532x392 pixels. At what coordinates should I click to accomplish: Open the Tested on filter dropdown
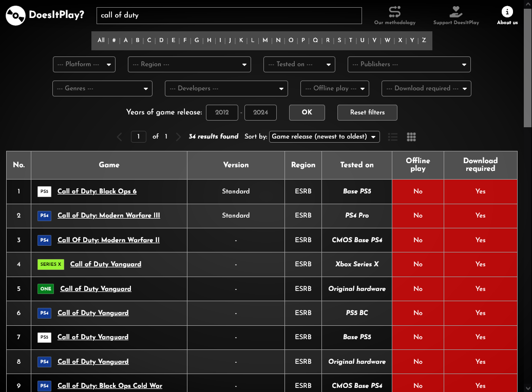(299, 65)
